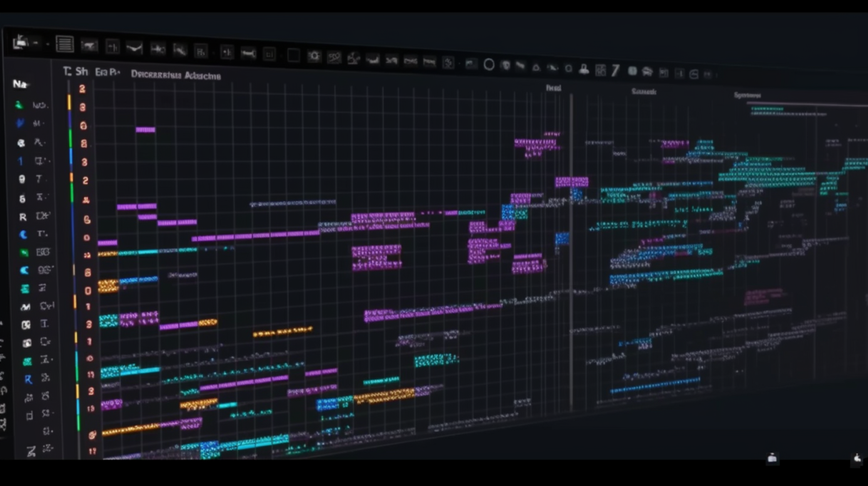The width and height of the screenshot is (868, 486).
Task: Click the 'Na' column header label
Action: coord(19,84)
